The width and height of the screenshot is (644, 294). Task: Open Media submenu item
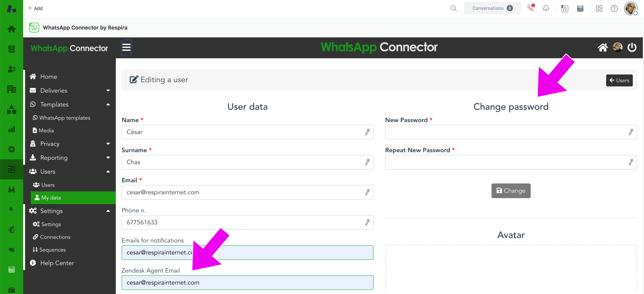(x=43, y=130)
